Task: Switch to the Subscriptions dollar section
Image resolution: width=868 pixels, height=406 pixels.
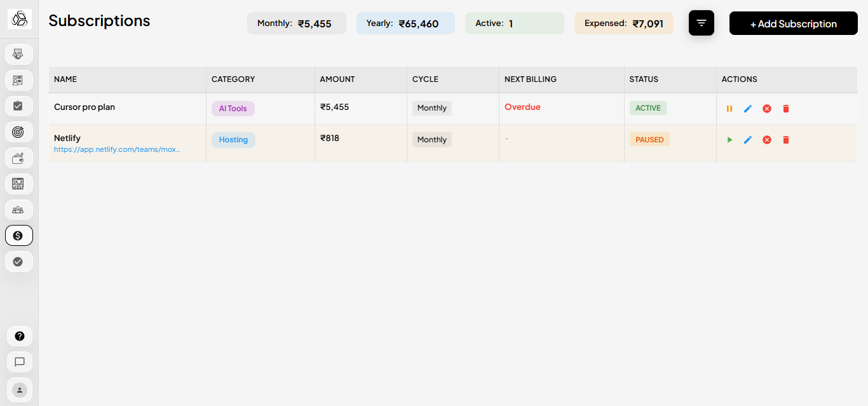Action: pos(19,235)
